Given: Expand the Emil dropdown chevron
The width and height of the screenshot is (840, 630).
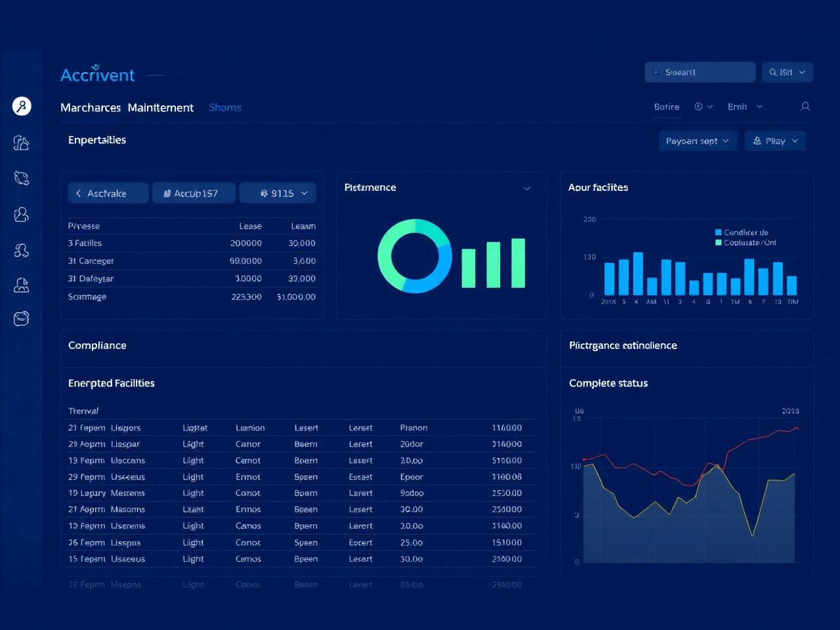Looking at the screenshot, I should click(x=759, y=106).
